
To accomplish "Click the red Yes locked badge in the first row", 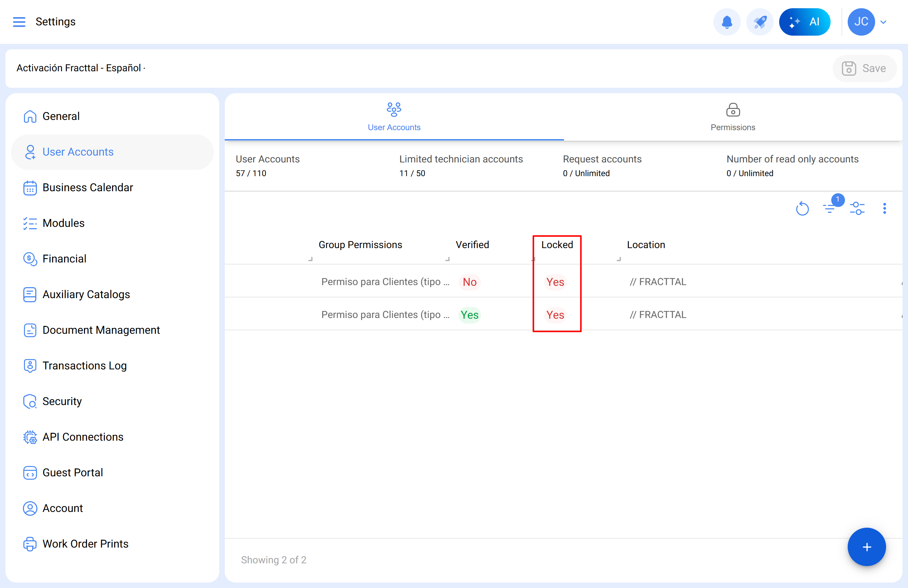I will click(555, 282).
